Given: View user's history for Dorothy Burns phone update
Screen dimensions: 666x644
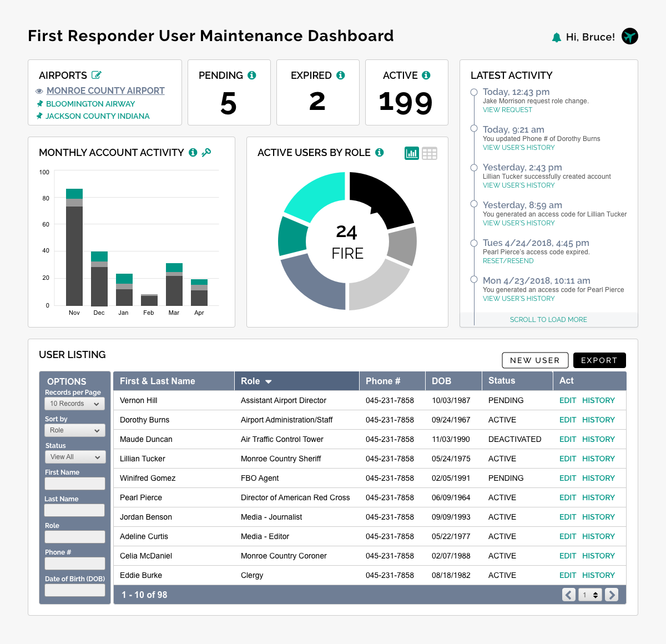Looking at the screenshot, I should click(519, 148).
